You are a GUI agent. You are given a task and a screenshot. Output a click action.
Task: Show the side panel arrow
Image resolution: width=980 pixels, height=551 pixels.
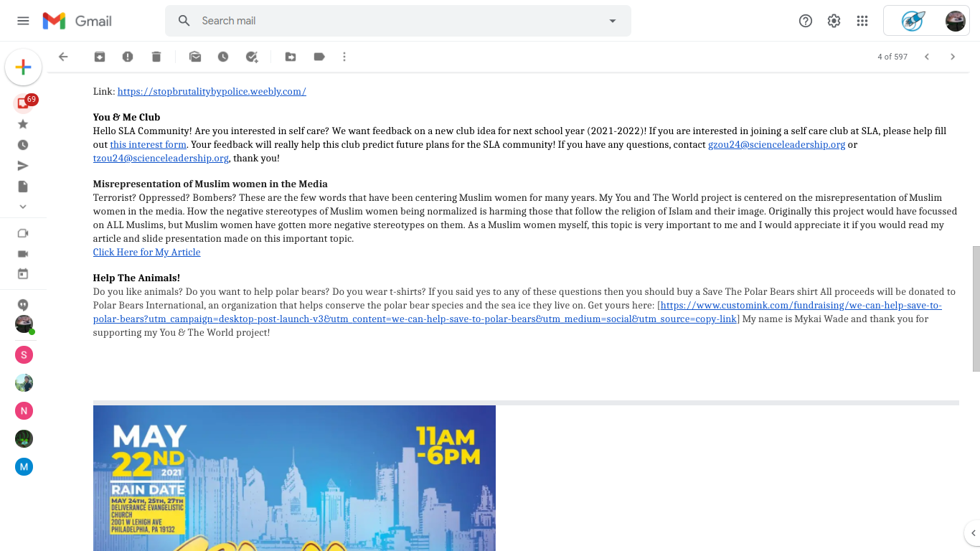[973, 532]
